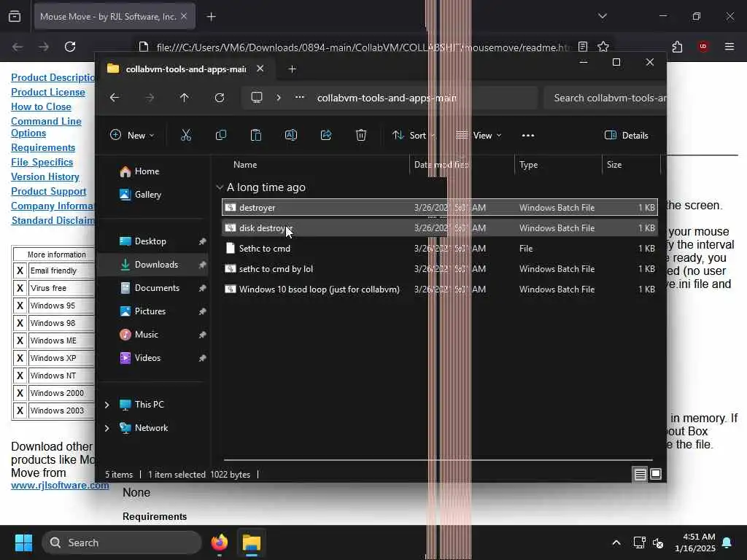
Task: Close the collabvm-tools-and-apps-main Explorer tab
Action: (x=260, y=69)
